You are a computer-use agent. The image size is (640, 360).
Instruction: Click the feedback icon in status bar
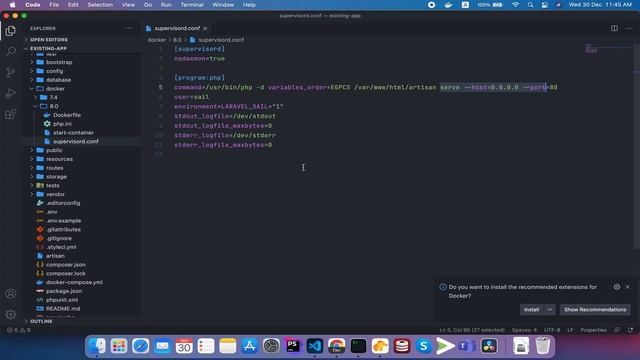click(617, 330)
